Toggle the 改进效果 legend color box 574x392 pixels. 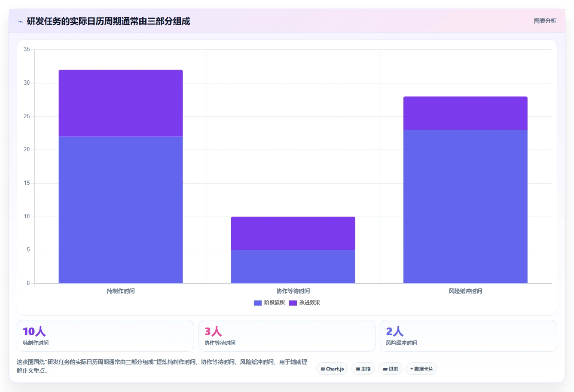[x=293, y=303]
